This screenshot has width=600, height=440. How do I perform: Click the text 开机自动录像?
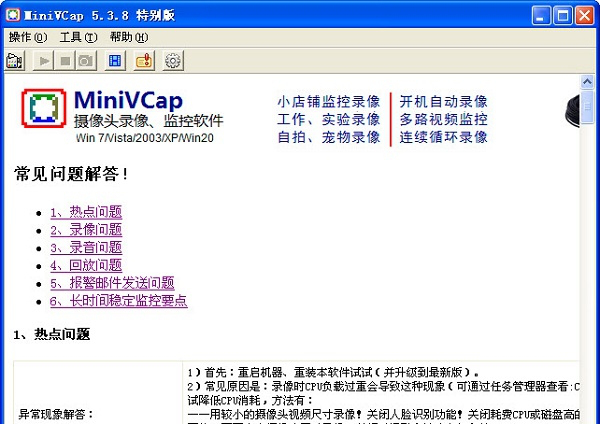443,102
